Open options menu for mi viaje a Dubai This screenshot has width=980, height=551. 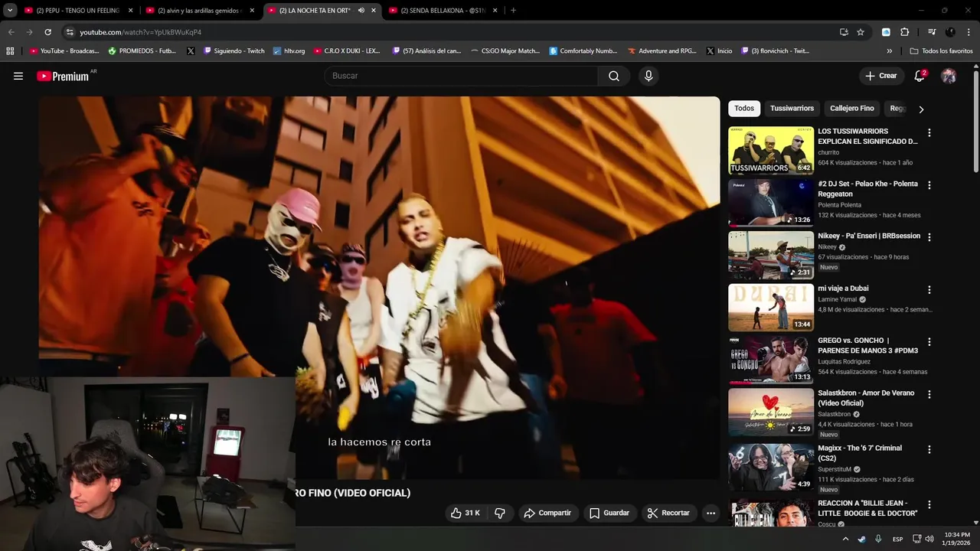click(929, 290)
